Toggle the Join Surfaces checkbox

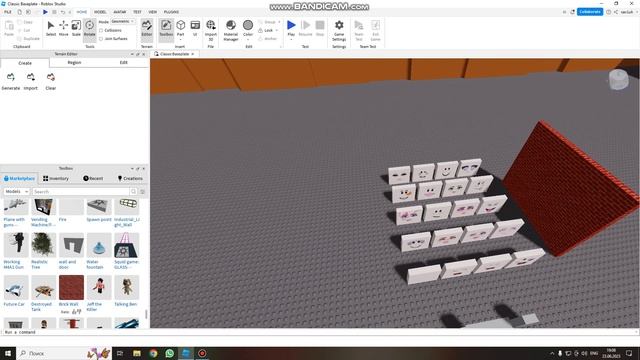(101, 39)
